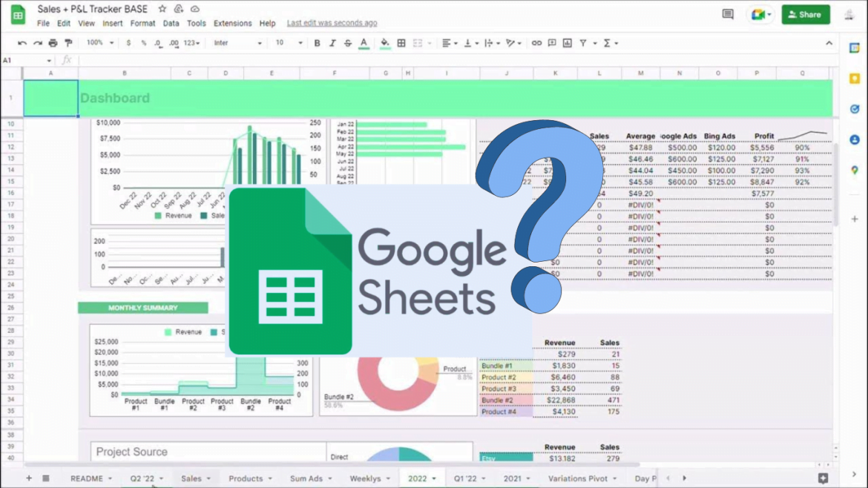Click the Paint format tool
The width and height of the screenshot is (868, 488).
(x=68, y=43)
